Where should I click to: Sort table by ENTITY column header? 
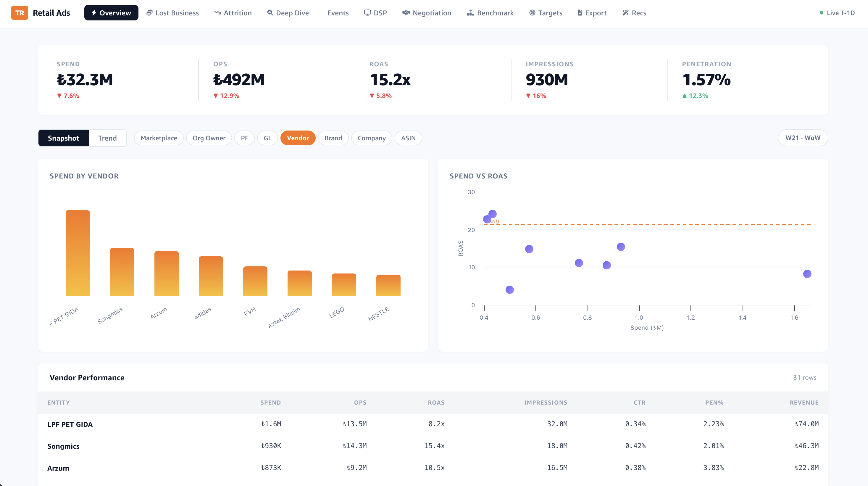pos(59,403)
